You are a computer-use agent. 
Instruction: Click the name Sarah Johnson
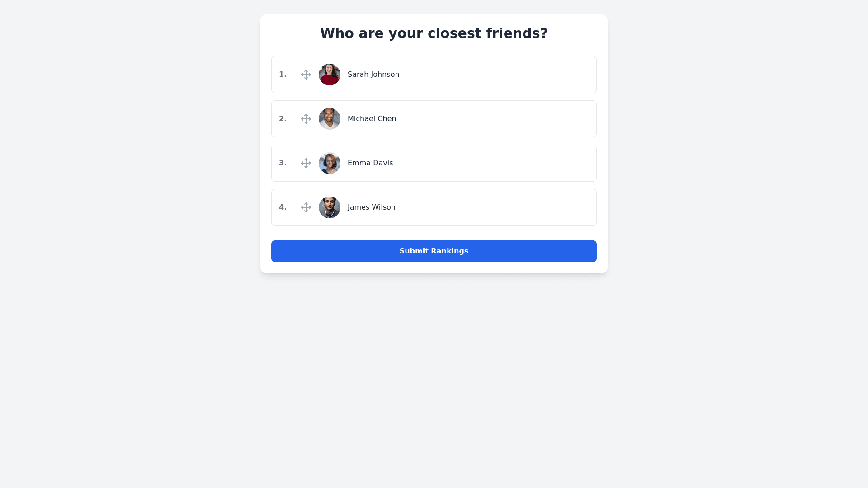point(373,75)
